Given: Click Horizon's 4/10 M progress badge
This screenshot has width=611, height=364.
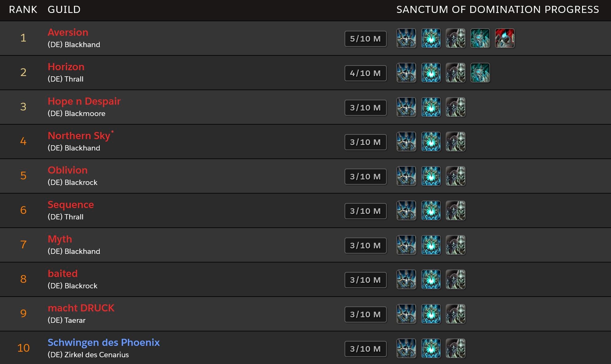Looking at the screenshot, I should tap(365, 73).
